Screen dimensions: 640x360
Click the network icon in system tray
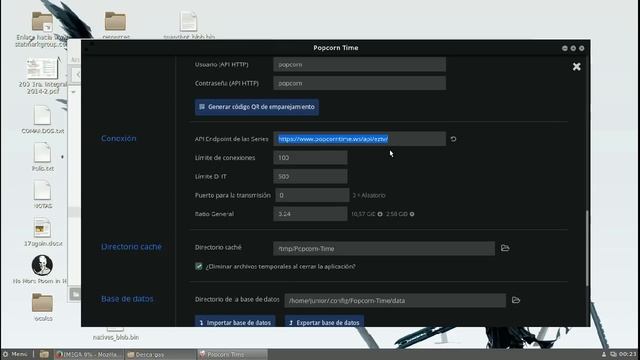coord(613,354)
